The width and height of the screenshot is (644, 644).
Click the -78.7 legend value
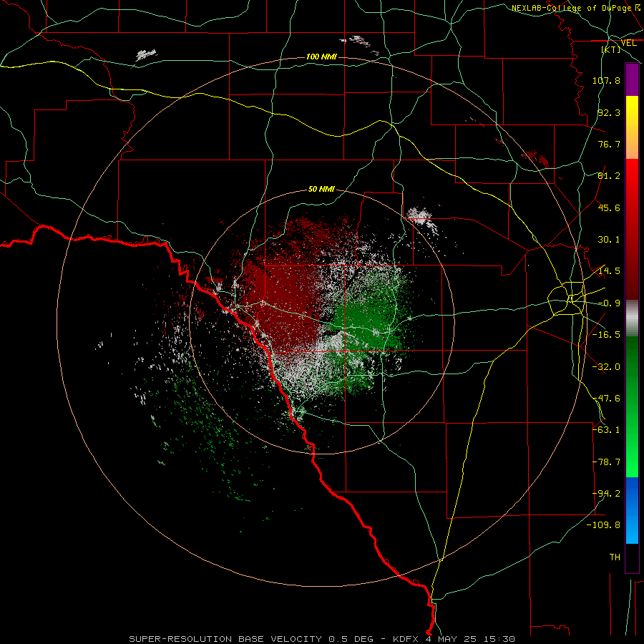(606, 462)
